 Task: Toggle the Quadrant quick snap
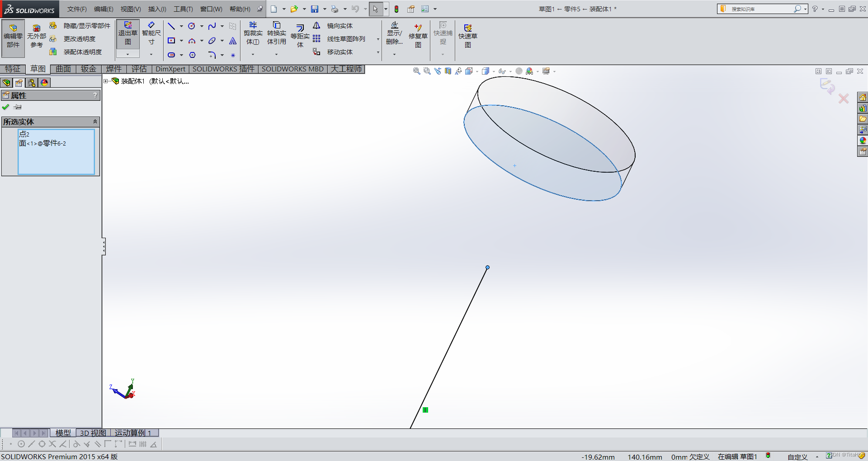[x=42, y=444]
